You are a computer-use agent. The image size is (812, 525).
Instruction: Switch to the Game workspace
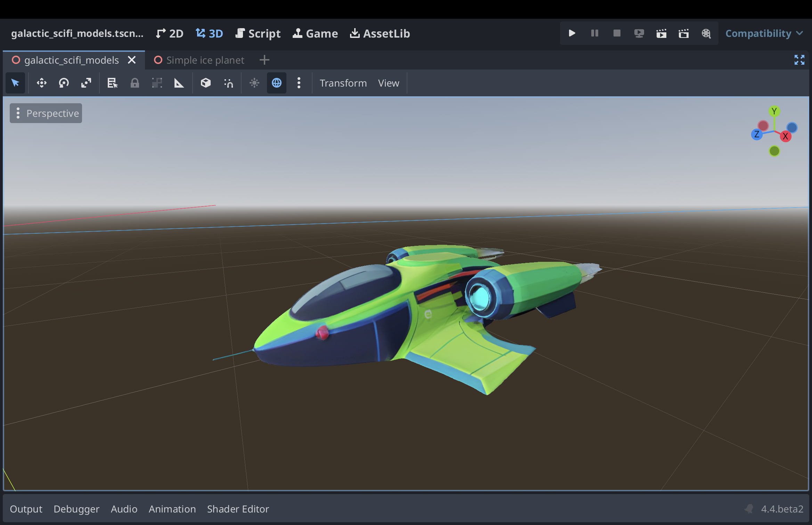pyautogui.click(x=315, y=34)
